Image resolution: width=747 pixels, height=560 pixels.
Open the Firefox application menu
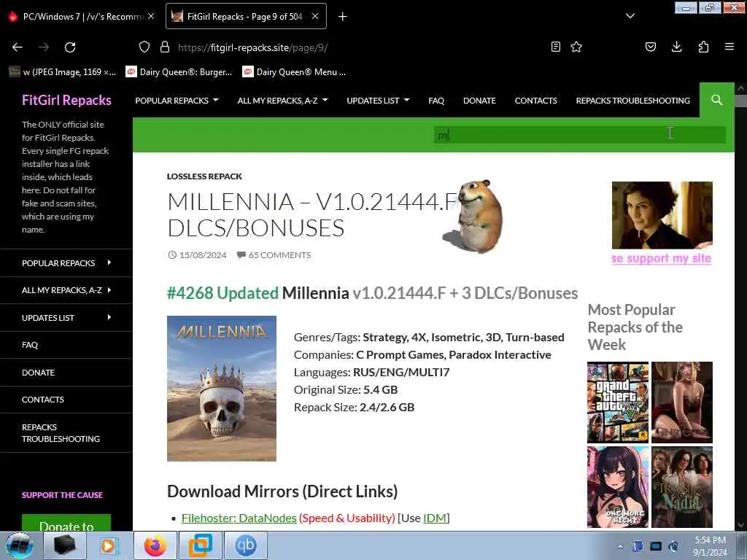(729, 47)
